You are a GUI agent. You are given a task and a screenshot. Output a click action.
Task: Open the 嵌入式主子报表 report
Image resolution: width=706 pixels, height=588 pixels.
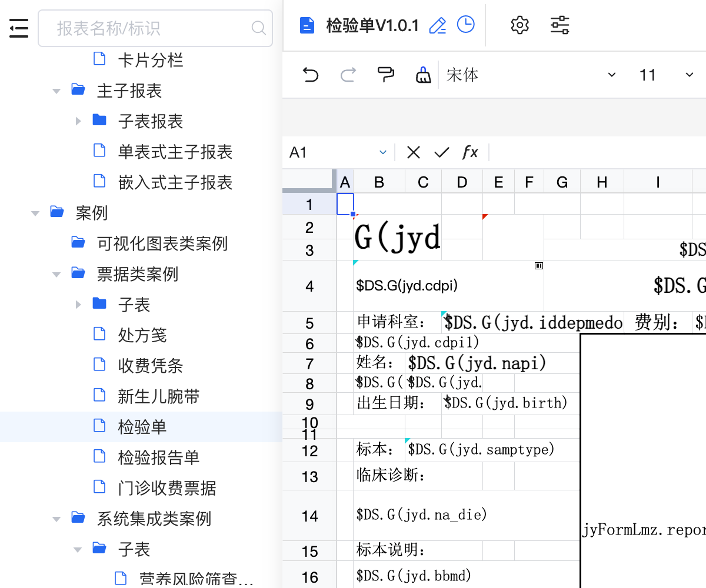pos(175,182)
